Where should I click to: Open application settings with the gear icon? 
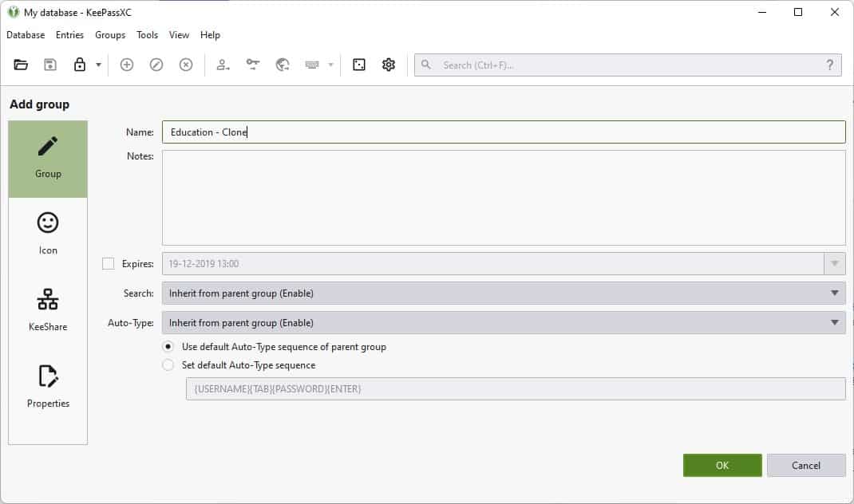pos(388,65)
